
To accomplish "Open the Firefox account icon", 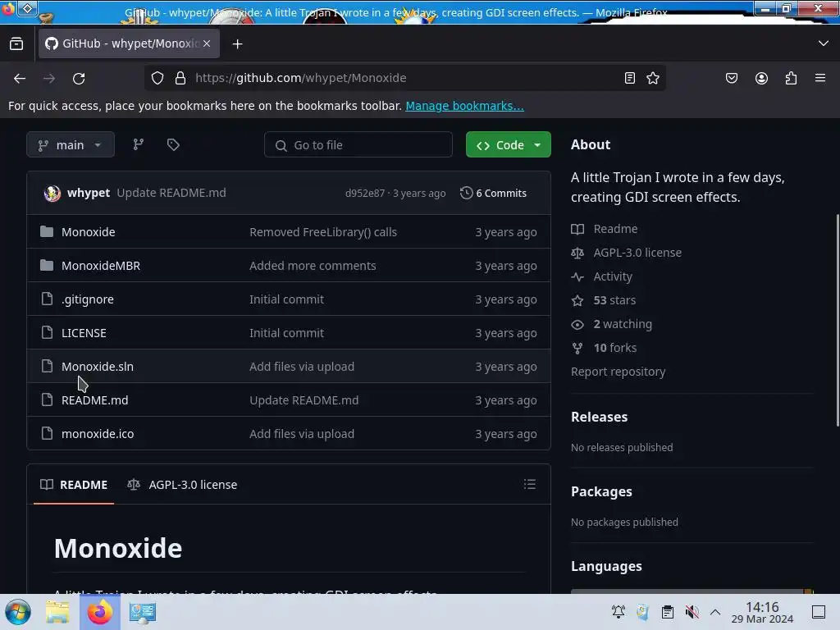I will tap(761, 78).
